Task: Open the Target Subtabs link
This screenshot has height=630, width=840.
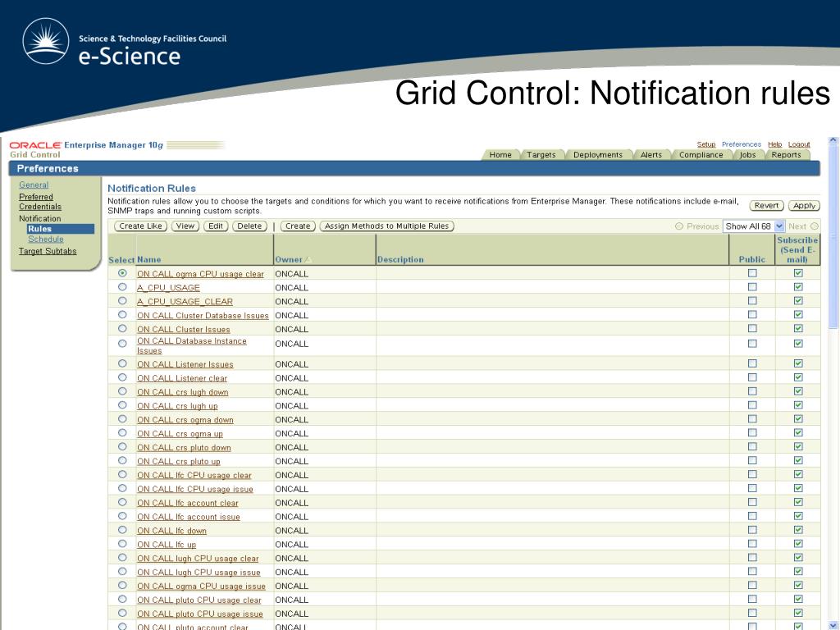Action: pos(48,251)
